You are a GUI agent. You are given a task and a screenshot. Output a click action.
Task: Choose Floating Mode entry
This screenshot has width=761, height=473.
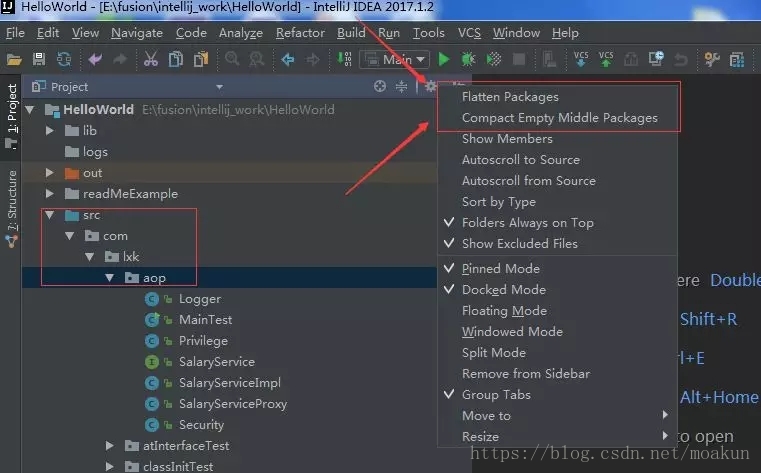point(557,311)
